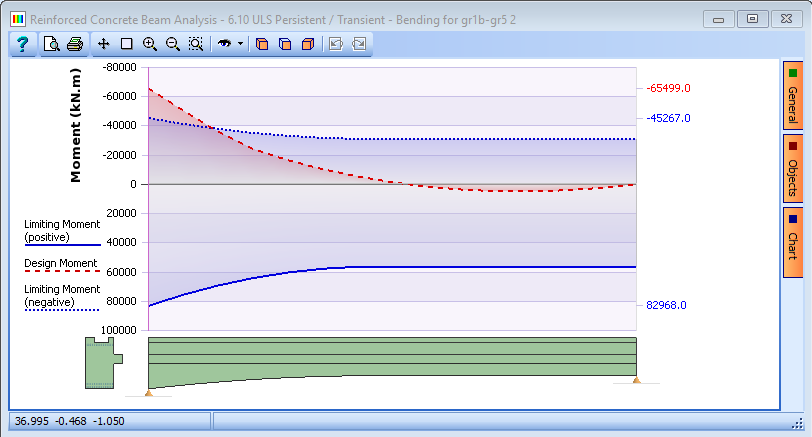Screen dimensions: 812x437
Task: Click the beam elevation diagram
Action: (x=393, y=362)
